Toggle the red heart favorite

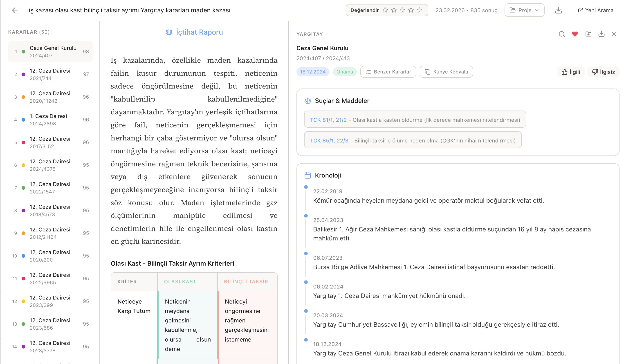(575, 34)
